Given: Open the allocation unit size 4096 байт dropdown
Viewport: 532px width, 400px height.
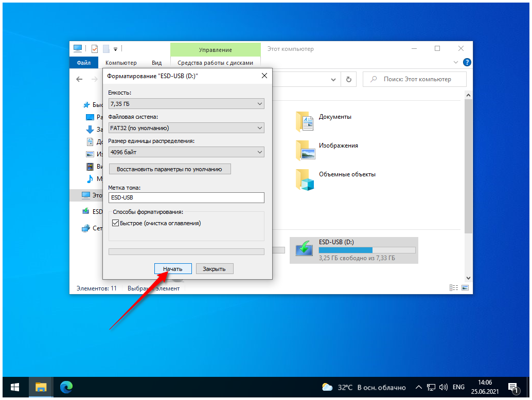Looking at the screenshot, I should (x=186, y=152).
